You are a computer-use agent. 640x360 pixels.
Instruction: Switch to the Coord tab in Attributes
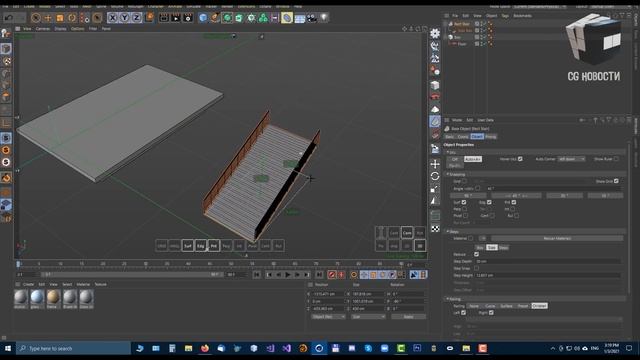click(463, 137)
